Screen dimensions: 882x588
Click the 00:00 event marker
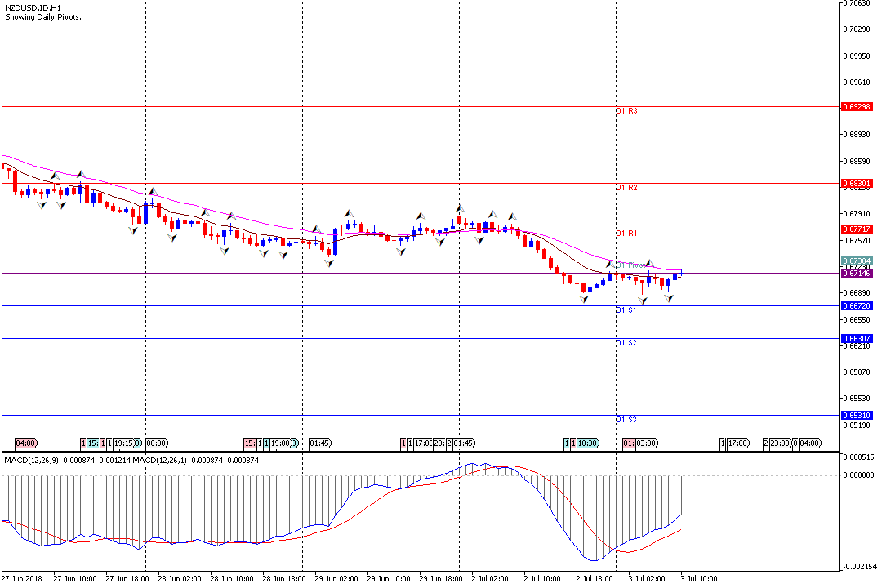click(157, 443)
